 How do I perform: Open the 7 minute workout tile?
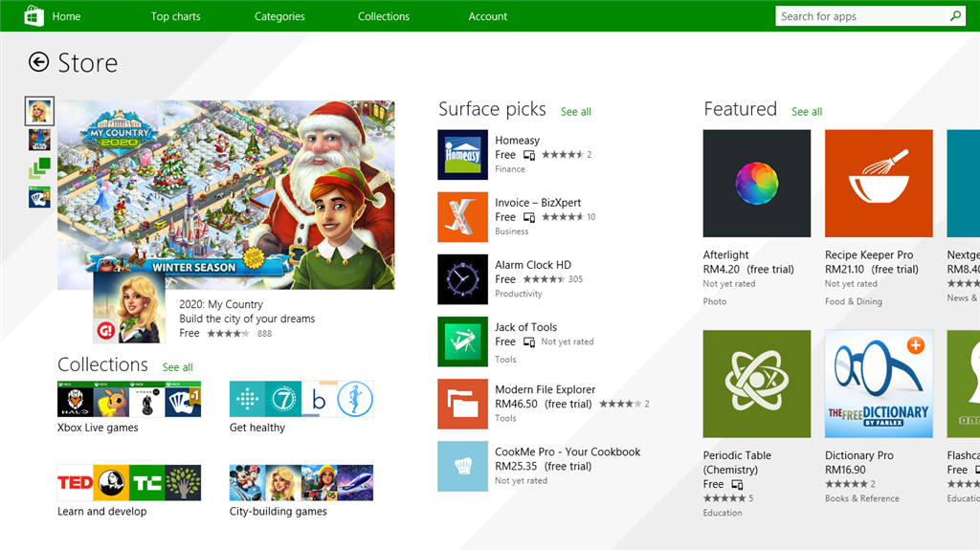click(283, 399)
